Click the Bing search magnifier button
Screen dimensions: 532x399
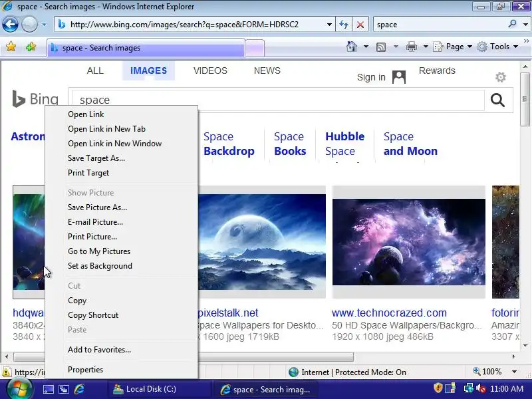coord(497,100)
